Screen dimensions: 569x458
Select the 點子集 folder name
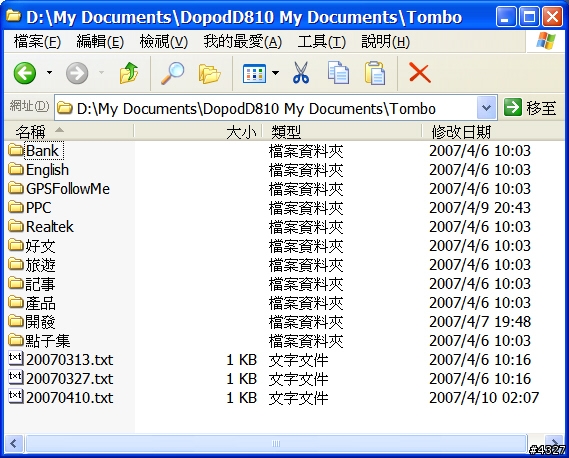click(48, 340)
